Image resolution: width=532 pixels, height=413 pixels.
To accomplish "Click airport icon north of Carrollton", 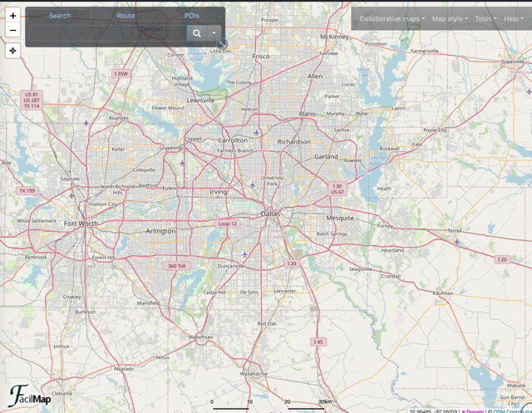I will tap(257, 133).
